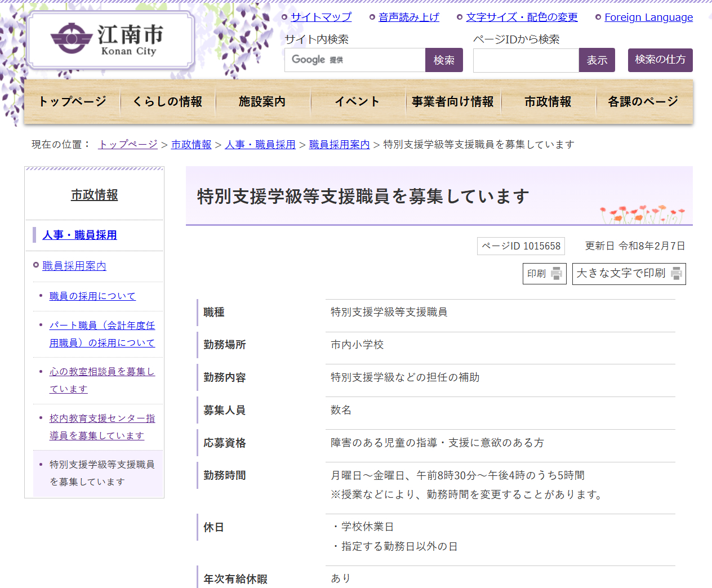This screenshot has width=712, height=588.
Task: Click the Google site search field
Action: [x=355, y=60]
